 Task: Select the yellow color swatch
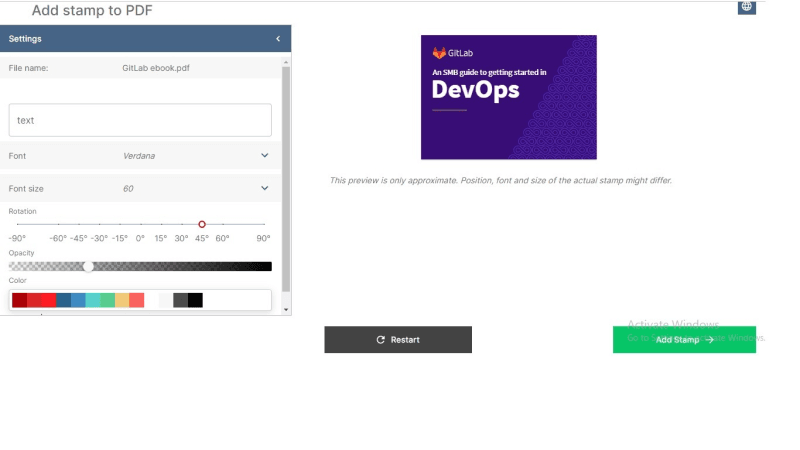tap(122, 300)
